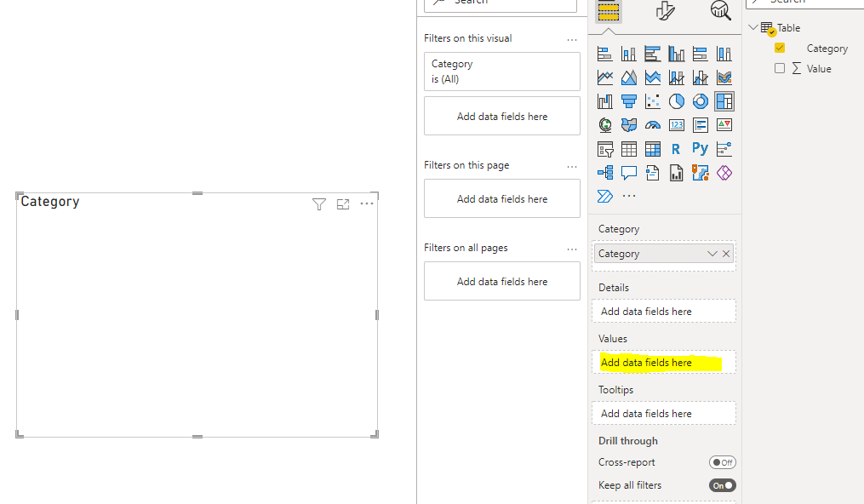Open focus mode on the Category visual

click(343, 204)
